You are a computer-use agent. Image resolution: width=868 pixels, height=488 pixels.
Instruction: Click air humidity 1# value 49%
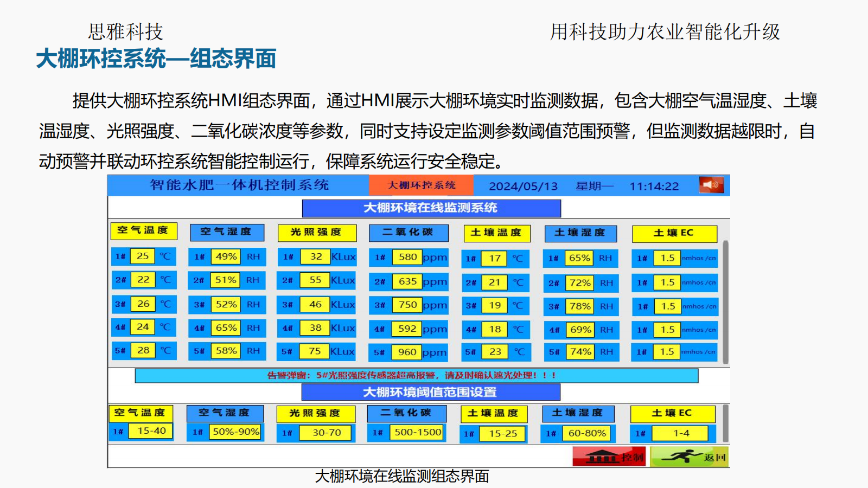coord(226,256)
